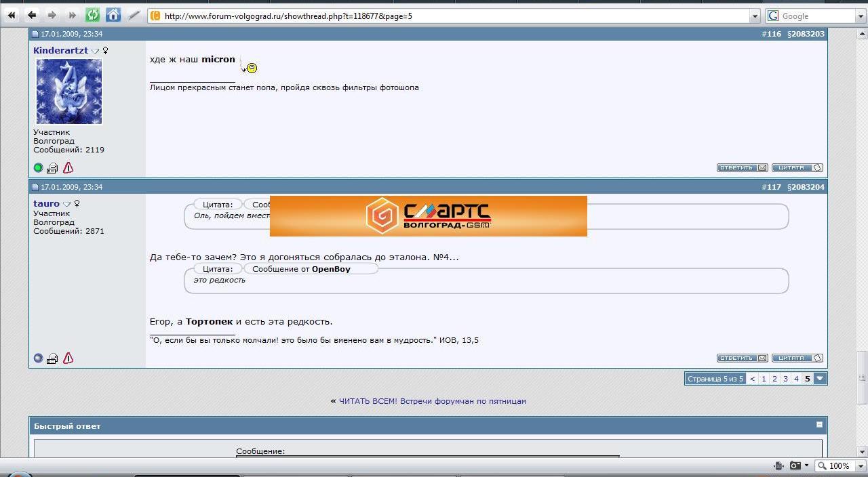Open the camera options dropdown arrow
The width and height of the screenshot is (868, 477).
point(806,465)
